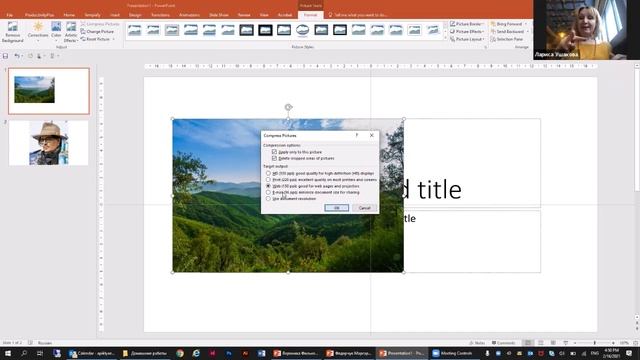This screenshot has width=640, height=360.
Task: Apply the first picture style thumbnail
Action: [134, 30]
